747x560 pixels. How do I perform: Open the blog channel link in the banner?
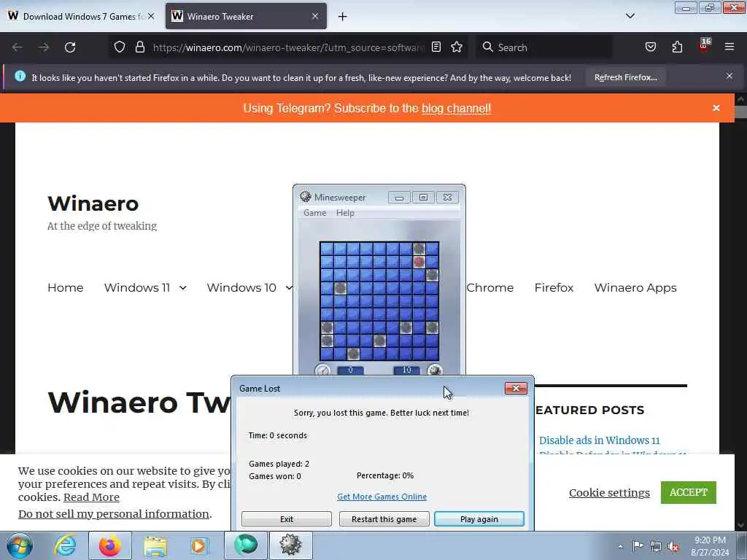pos(456,109)
